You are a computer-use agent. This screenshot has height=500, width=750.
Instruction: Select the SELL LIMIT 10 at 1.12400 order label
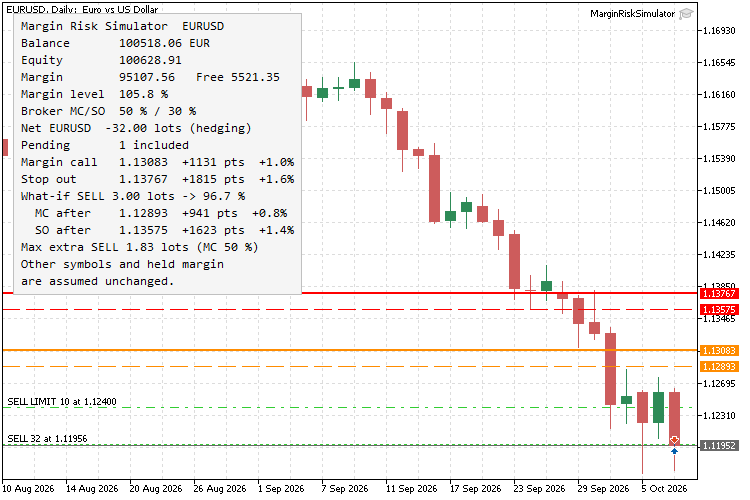click(62, 401)
